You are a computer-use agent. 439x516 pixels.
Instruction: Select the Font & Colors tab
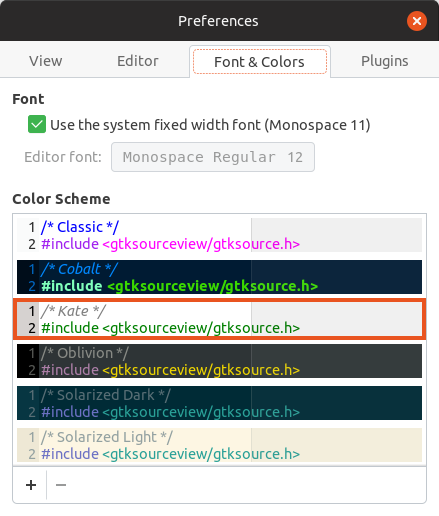coord(259,62)
